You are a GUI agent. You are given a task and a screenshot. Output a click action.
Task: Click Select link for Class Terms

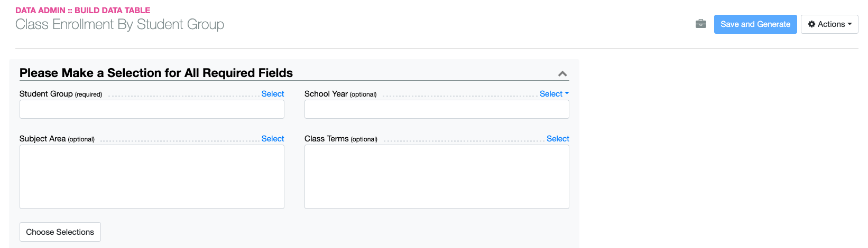coord(557,139)
